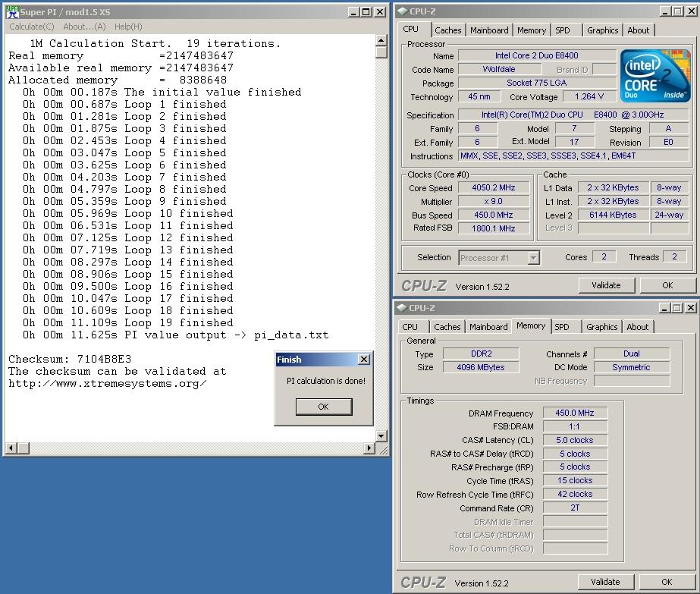Open the Calculate(C) menu in Super PI

[x=32, y=27]
